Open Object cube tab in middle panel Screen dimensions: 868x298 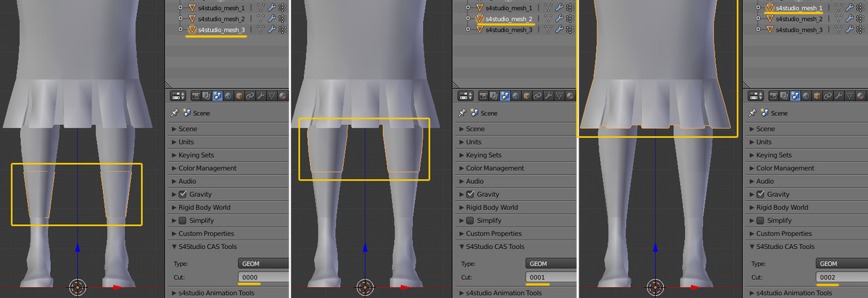(x=527, y=96)
